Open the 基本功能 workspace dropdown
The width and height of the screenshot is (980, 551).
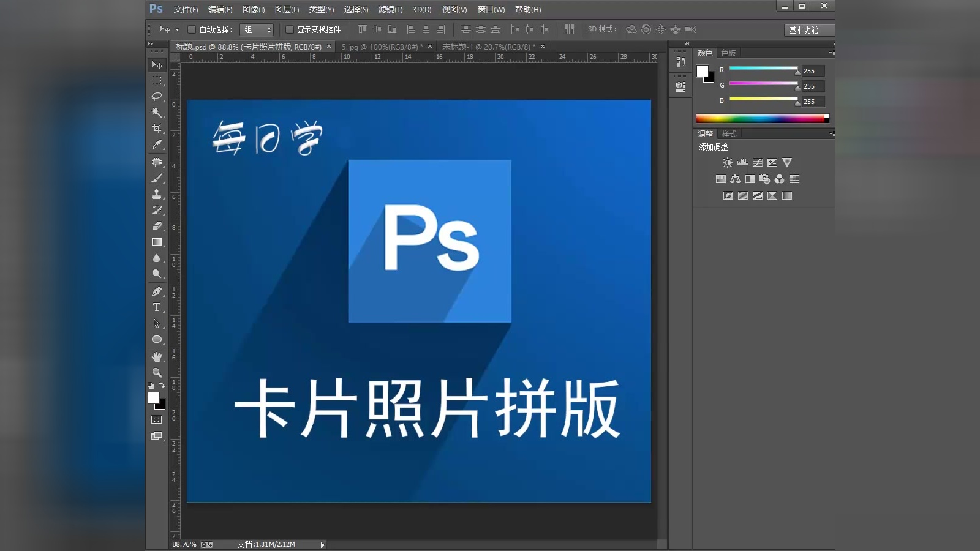810,30
